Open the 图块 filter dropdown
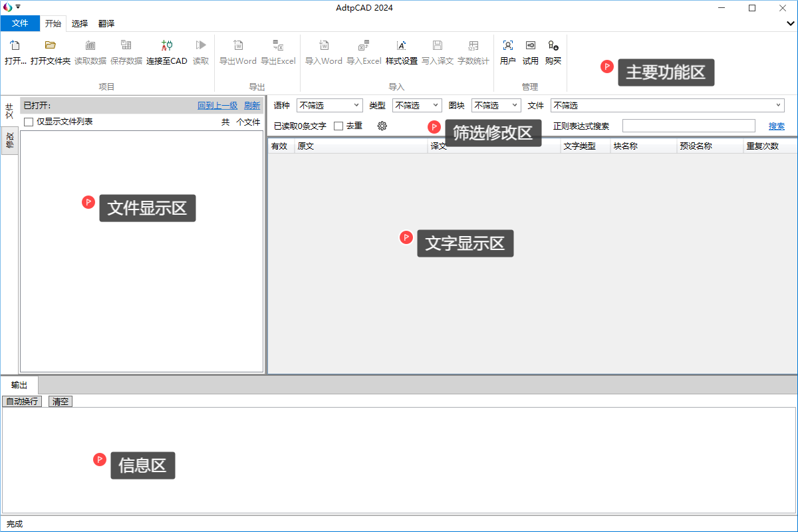The image size is (798, 532). pos(496,105)
